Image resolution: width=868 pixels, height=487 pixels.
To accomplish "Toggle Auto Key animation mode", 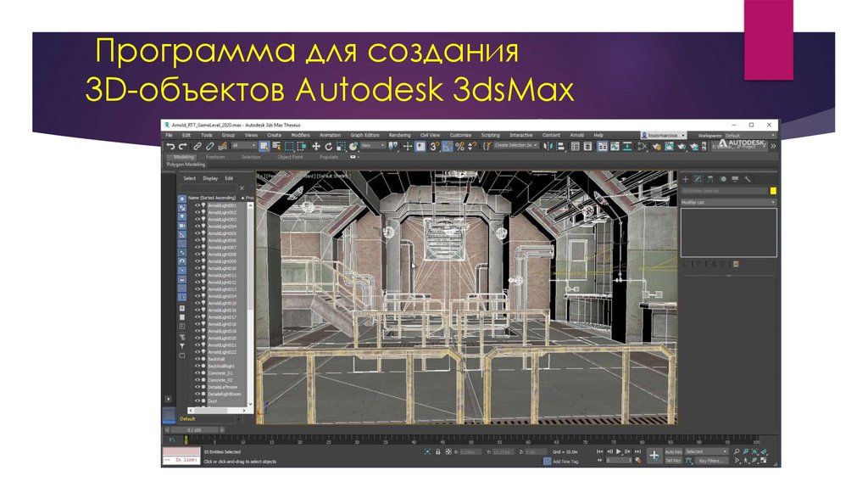I will coord(673,452).
